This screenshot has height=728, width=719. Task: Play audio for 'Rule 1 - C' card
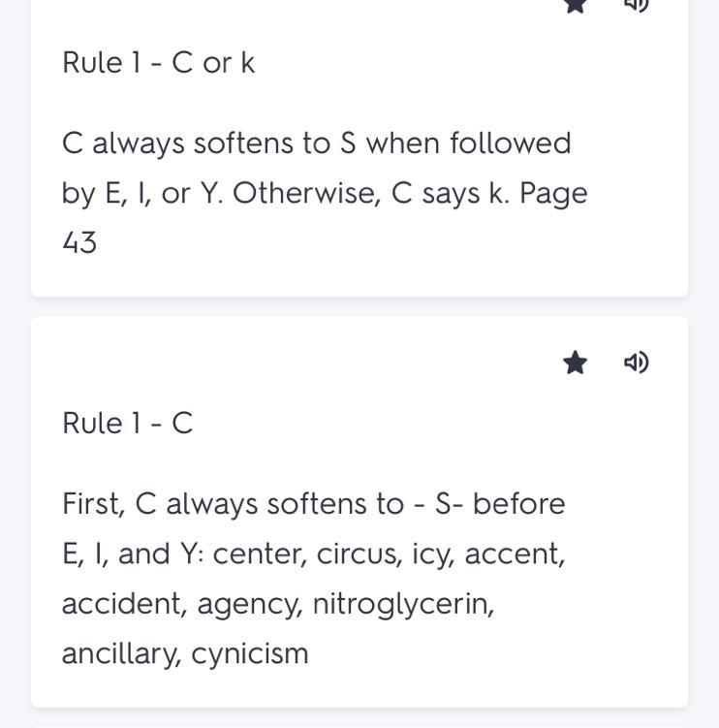point(636,363)
